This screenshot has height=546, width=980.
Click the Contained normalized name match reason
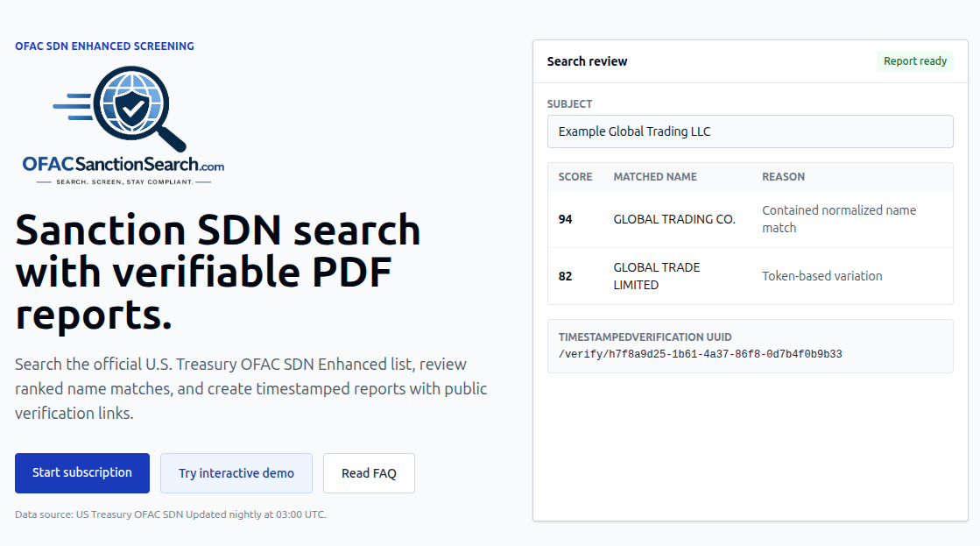[x=837, y=218]
